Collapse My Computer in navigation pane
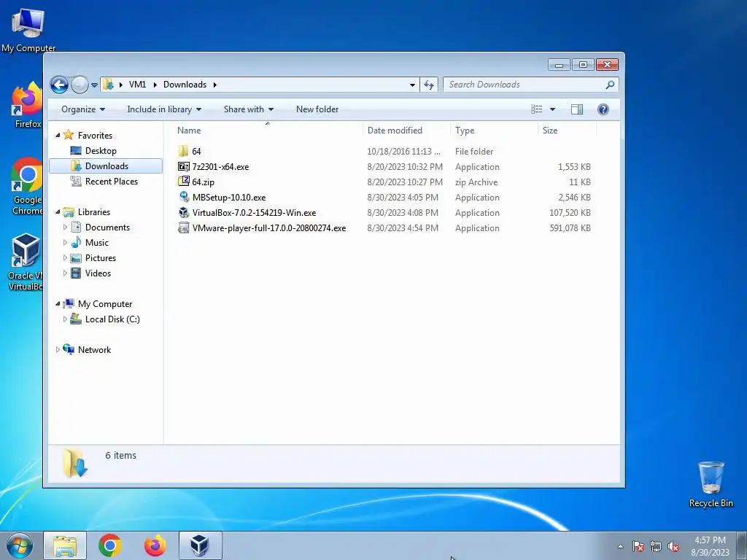Viewport: 747px width, 560px height. click(58, 304)
